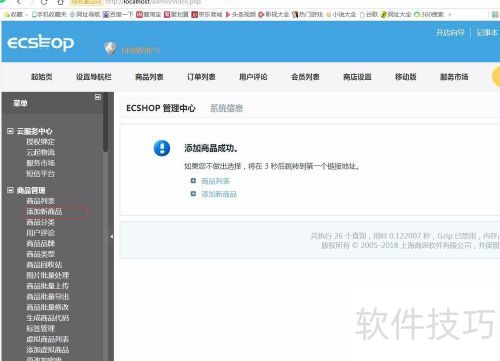Image resolution: width=500 pixels, height=361 pixels.
Task: Open the 网址导航 bookmark
Action: [85, 14]
